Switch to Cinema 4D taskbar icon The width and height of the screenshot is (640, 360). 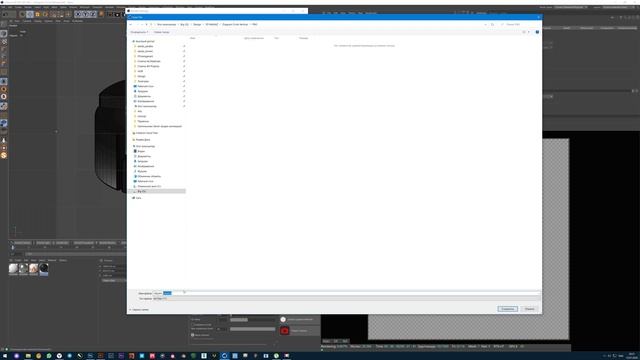224,356
